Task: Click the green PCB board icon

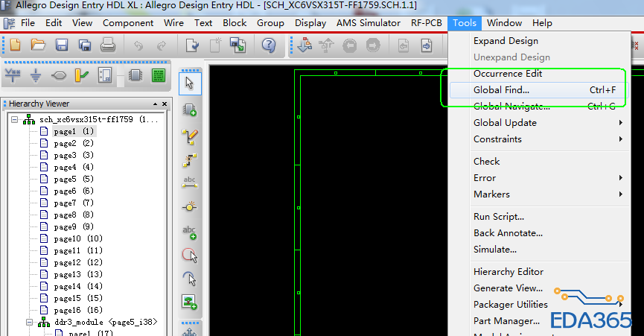Action: click(x=159, y=75)
